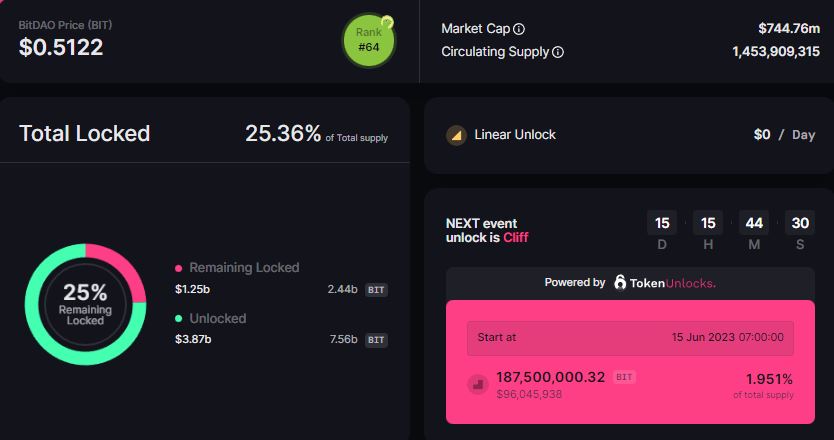This screenshot has height=440, width=834.
Task: Click the Start at date row
Action: (x=630, y=338)
